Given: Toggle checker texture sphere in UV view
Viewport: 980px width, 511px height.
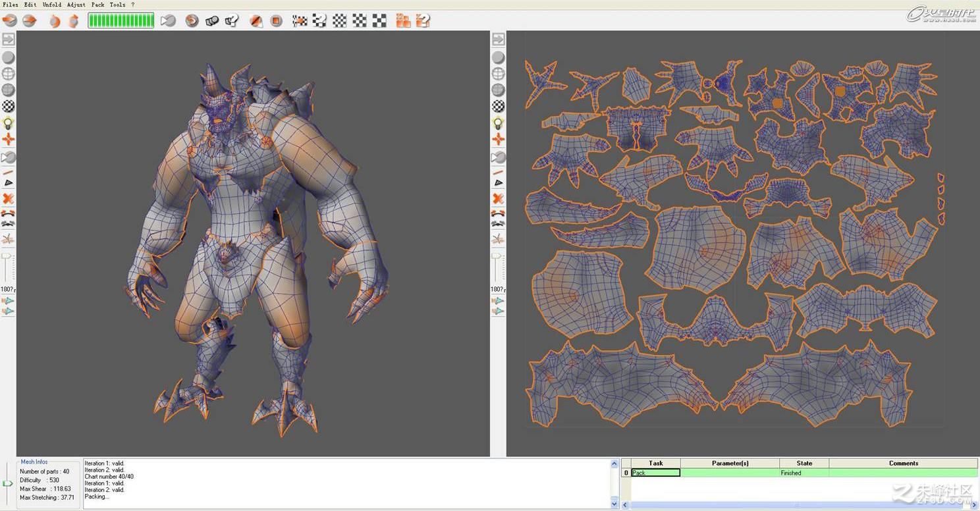Looking at the screenshot, I should [x=499, y=106].
